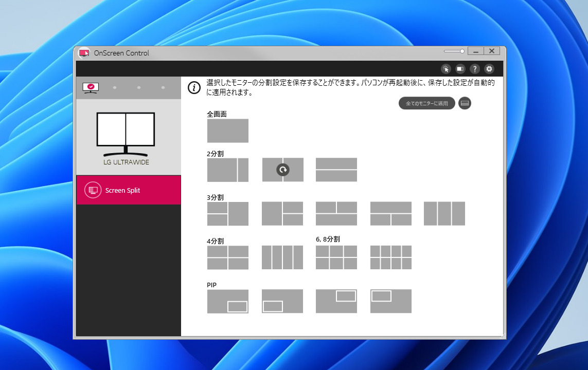This screenshot has height=370, width=588.
Task: Select PIP layout with top-right inset
Action: [x=336, y=301]
